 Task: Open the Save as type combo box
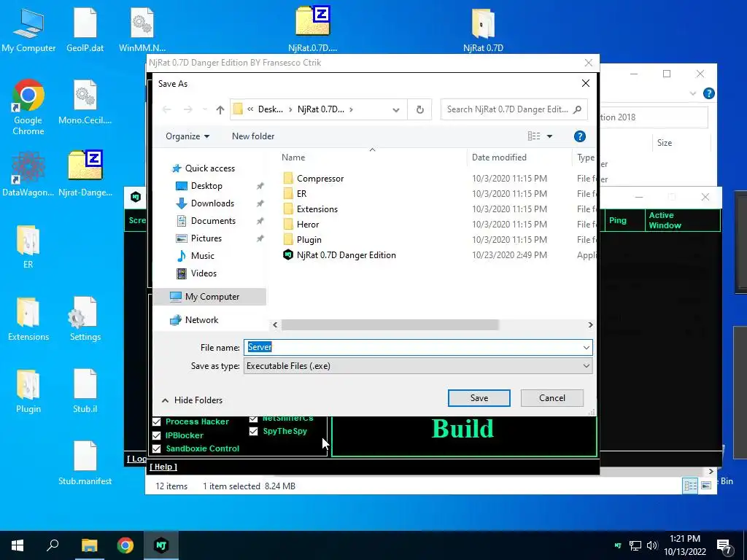pos(418,366)
